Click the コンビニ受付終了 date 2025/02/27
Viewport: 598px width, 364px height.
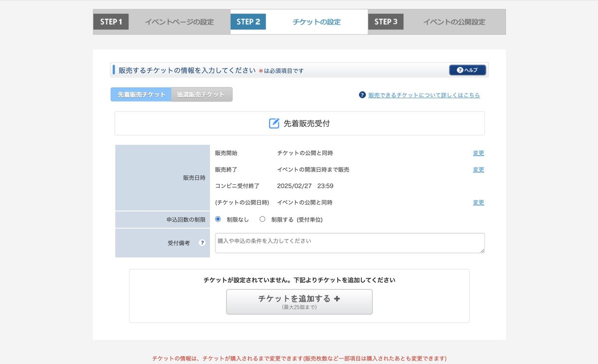click(294, 186)
